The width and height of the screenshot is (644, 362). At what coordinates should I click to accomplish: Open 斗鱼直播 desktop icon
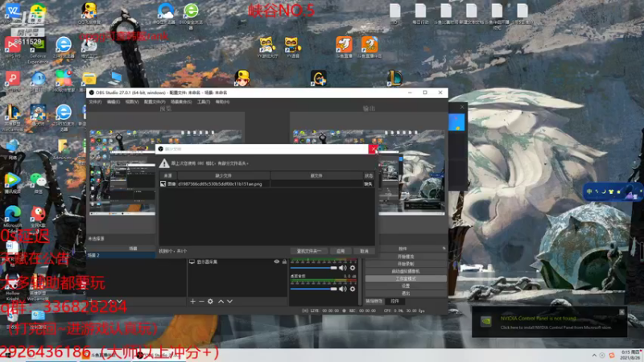pos(345,47)
